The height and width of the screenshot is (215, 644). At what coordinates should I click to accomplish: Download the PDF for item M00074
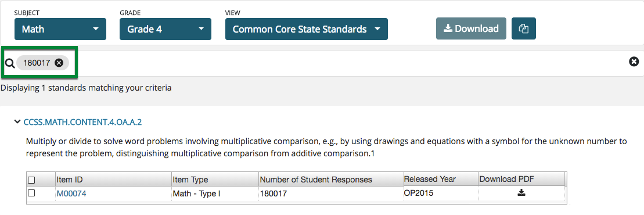(x=521, y=193)
